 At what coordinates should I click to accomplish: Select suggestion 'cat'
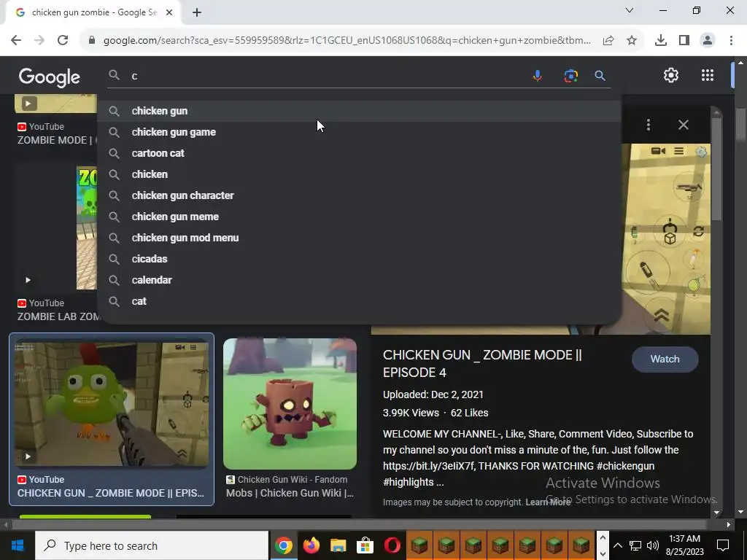pyautogui.click(x=359, y=301)
